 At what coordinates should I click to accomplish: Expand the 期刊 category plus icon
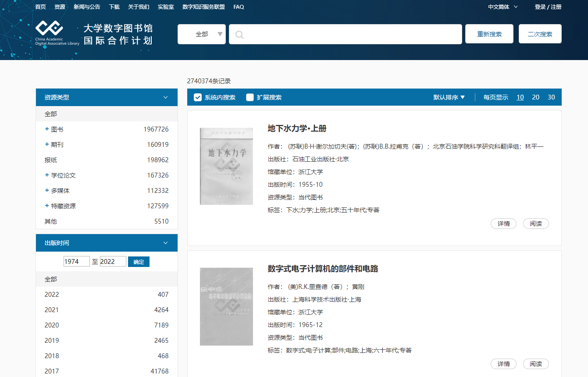pyautogui.click(x=47, y=145)
